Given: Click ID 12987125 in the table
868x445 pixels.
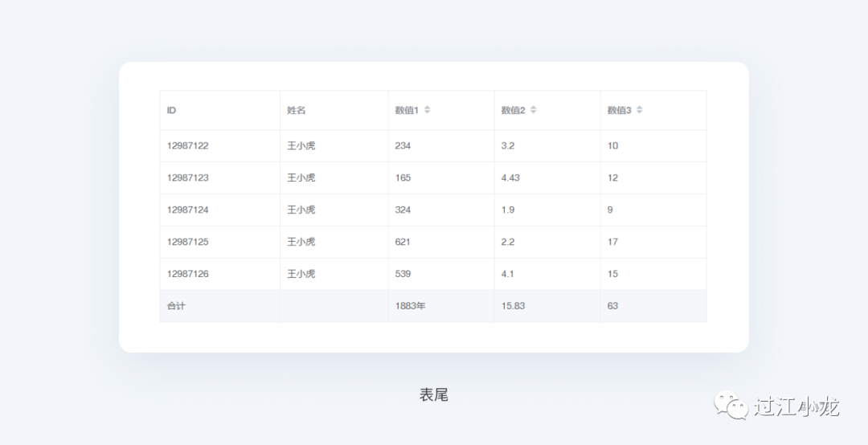Looking at the screenshot, I should coord(188,242).
